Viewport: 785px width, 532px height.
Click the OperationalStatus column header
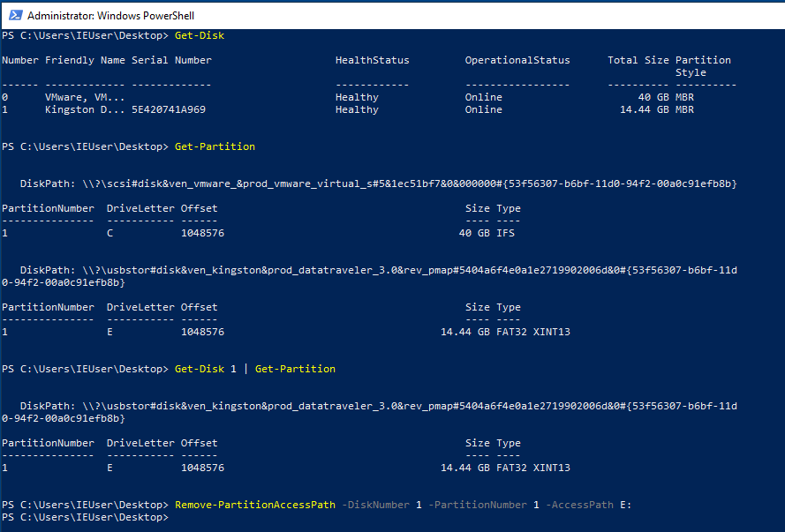pos(517,60)
